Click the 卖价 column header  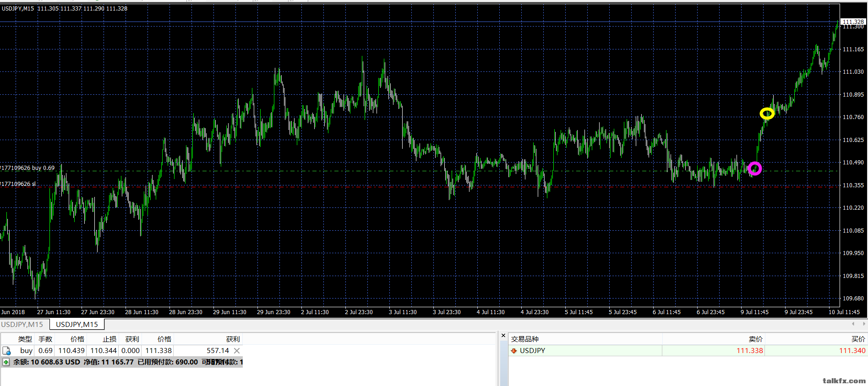(x=756, y=339)
